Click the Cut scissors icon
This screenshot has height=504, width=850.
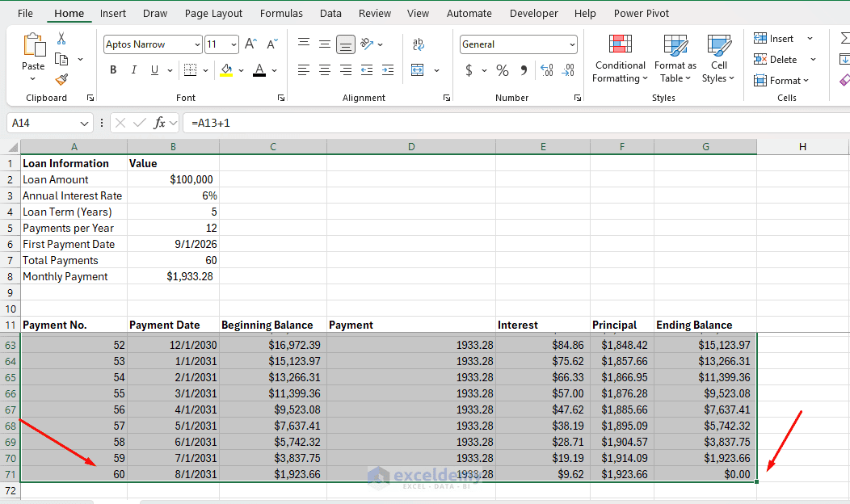click(61, 39)
